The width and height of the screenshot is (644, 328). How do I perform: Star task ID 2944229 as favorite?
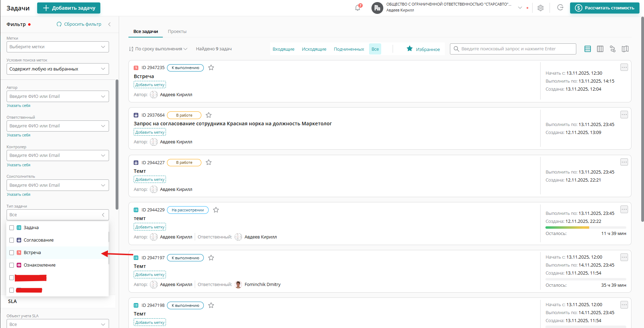[x=216, y=210]
